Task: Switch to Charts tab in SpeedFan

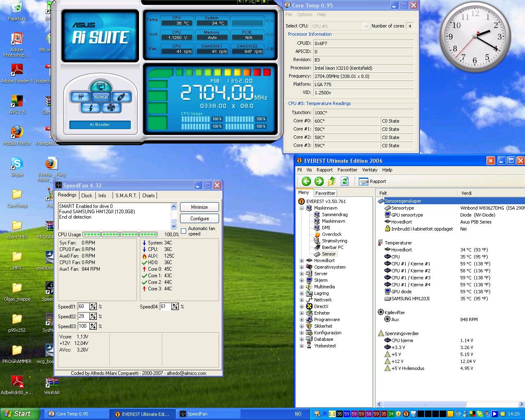Action: point(148,196)
